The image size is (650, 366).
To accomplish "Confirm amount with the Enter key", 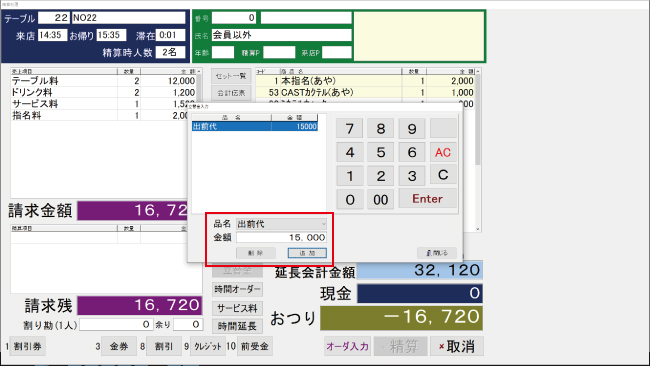I will pyautogui.click(x=427, y=199).
